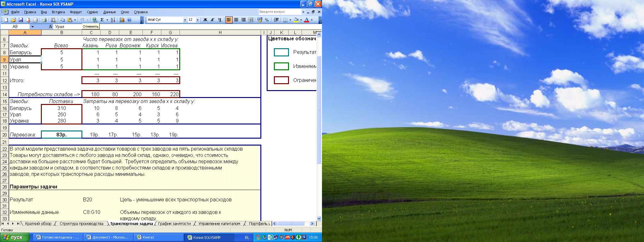Viewport: 644px width, 242px height.
Task: Click the Undo arrow icon
Action: click(x=82, y=20)
